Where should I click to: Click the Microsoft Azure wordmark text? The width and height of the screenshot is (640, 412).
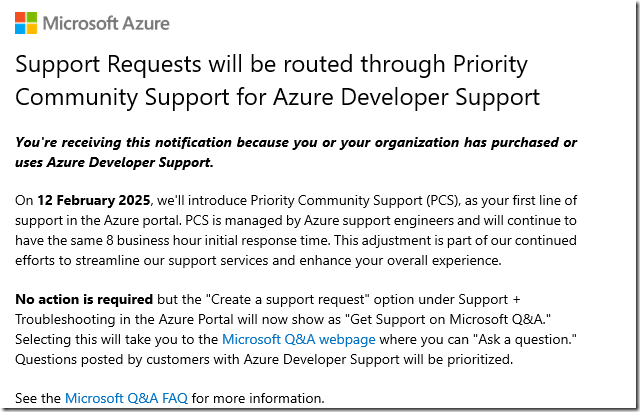[x=106, y=23]
